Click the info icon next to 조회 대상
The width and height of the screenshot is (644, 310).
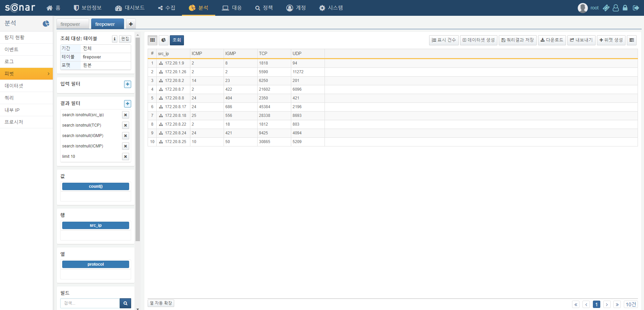click(x=115, y=39)
